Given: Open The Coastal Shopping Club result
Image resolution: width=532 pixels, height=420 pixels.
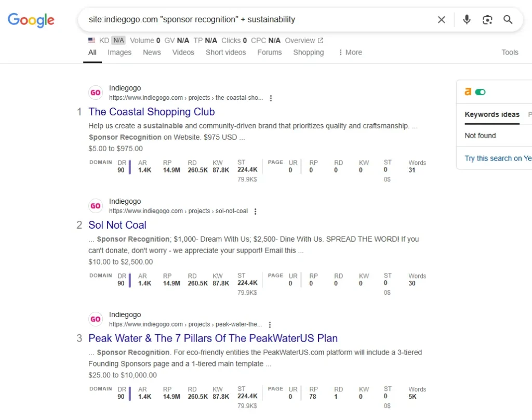Looking at the screenshot, I should click(x=151, y=112).
